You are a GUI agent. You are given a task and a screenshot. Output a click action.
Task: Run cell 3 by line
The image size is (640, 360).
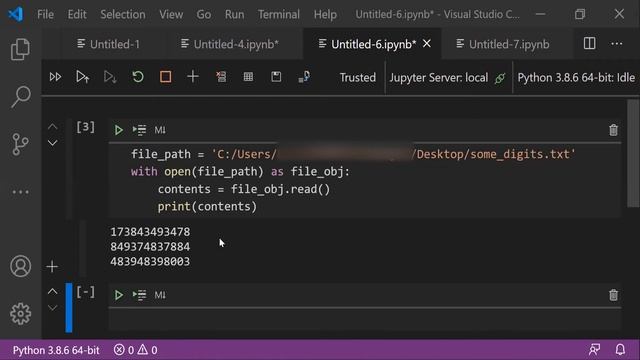[139, 130]
